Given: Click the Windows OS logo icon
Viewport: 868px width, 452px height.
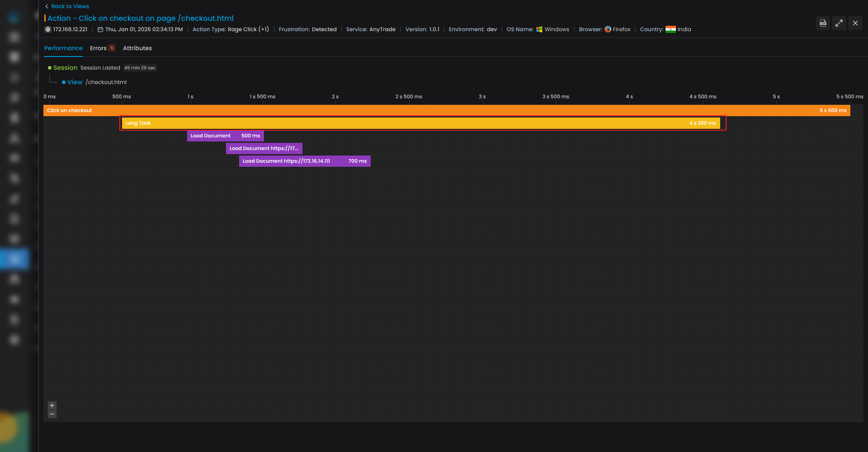Looking at the screenshot, I should (539, 29).
